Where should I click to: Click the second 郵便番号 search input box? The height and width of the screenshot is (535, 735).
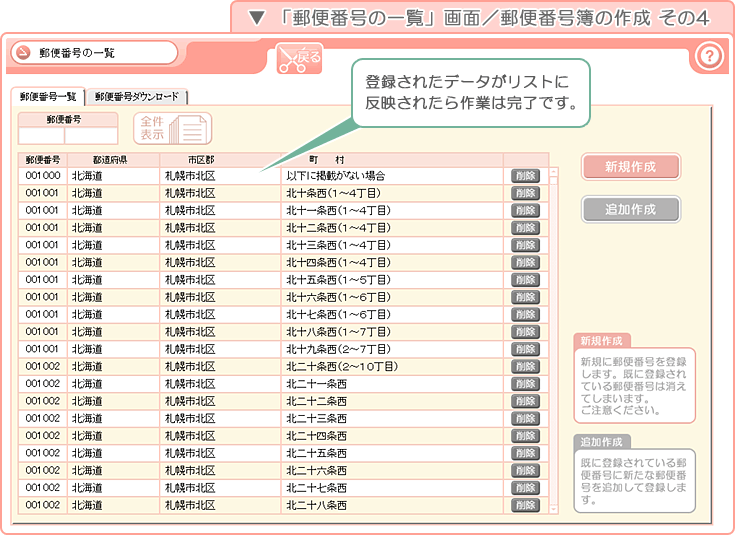(90, 135)
